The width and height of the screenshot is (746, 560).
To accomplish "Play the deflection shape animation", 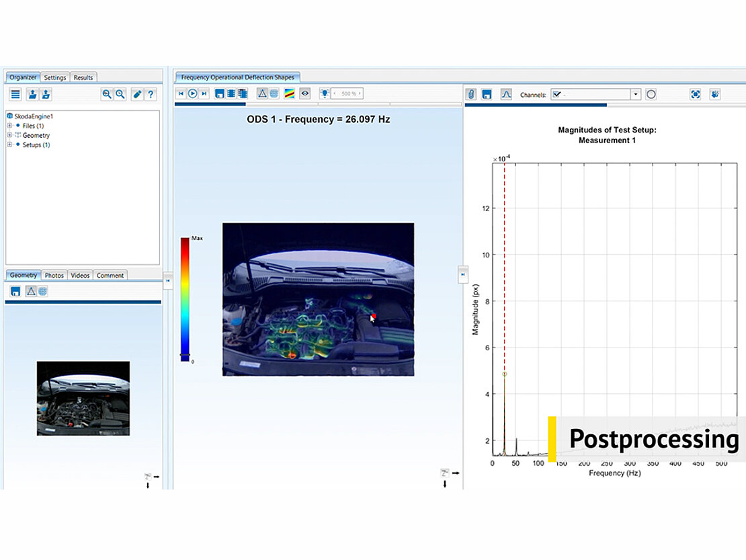I will tap(192, 93).
